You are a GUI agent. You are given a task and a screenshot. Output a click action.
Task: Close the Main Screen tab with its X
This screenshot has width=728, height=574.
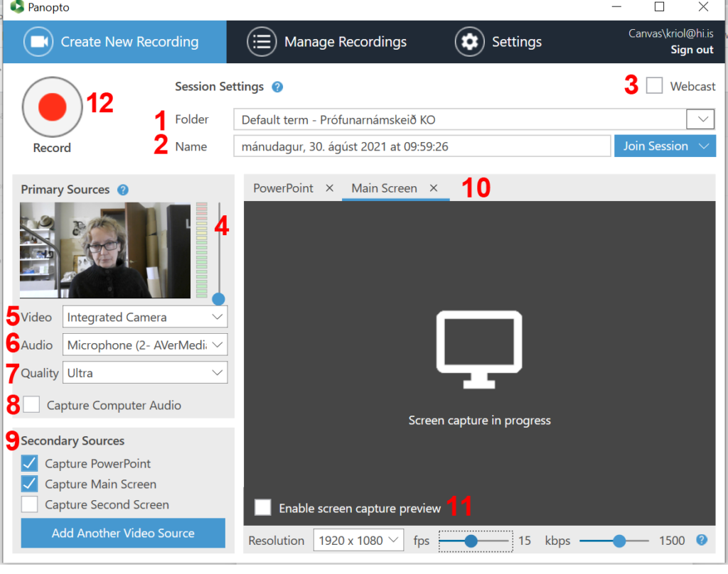[x=434, y=188]
